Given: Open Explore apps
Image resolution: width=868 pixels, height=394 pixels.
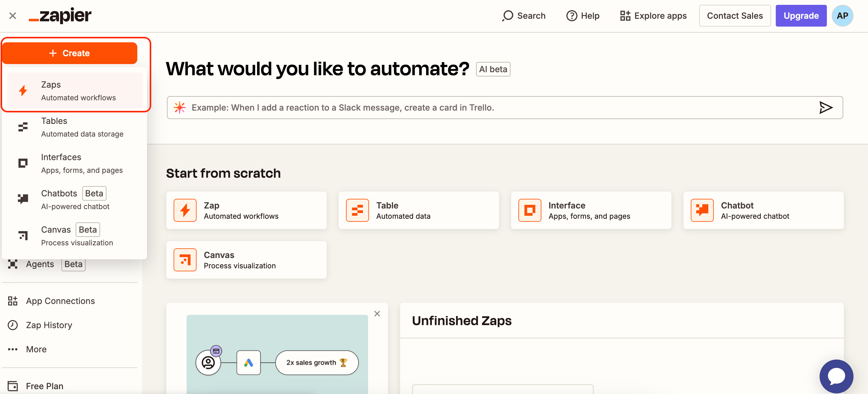Looking at the screenshot, I should point(653,16).
